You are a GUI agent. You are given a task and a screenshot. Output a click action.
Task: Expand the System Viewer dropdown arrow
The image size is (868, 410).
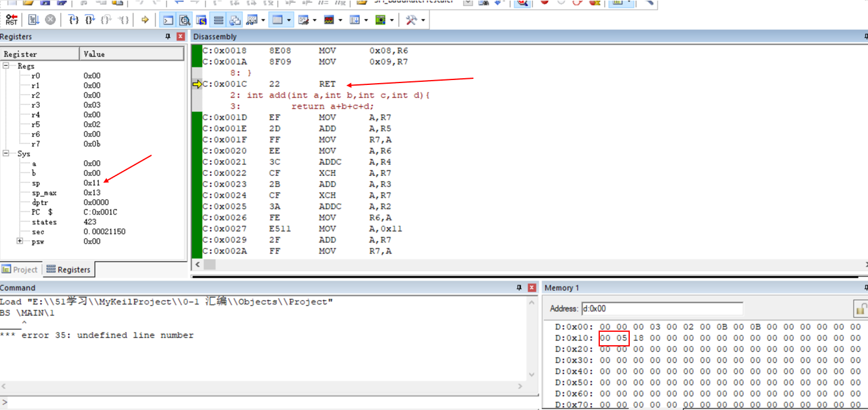click(392, 20)
